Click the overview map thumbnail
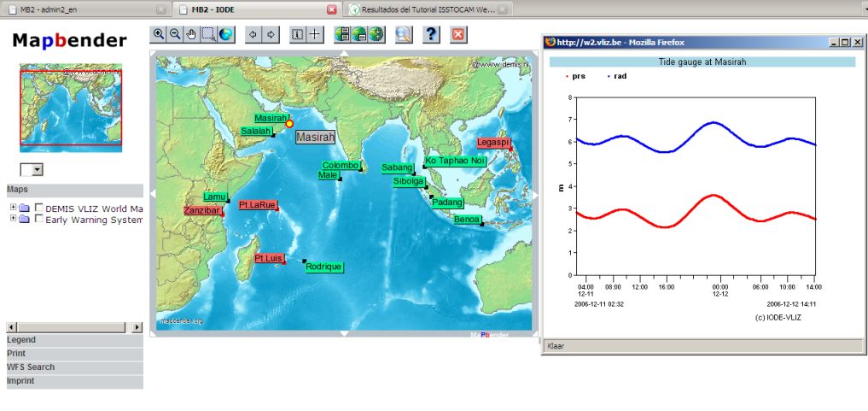This screenshot has height=411, width=868. tap(71, 108)
